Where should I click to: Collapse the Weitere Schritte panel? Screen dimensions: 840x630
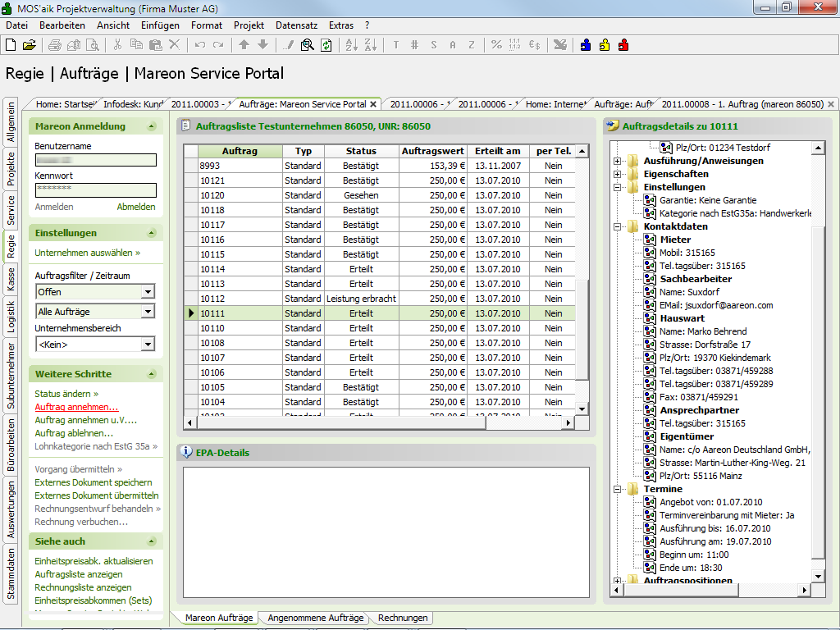click(x=152, y=374)
